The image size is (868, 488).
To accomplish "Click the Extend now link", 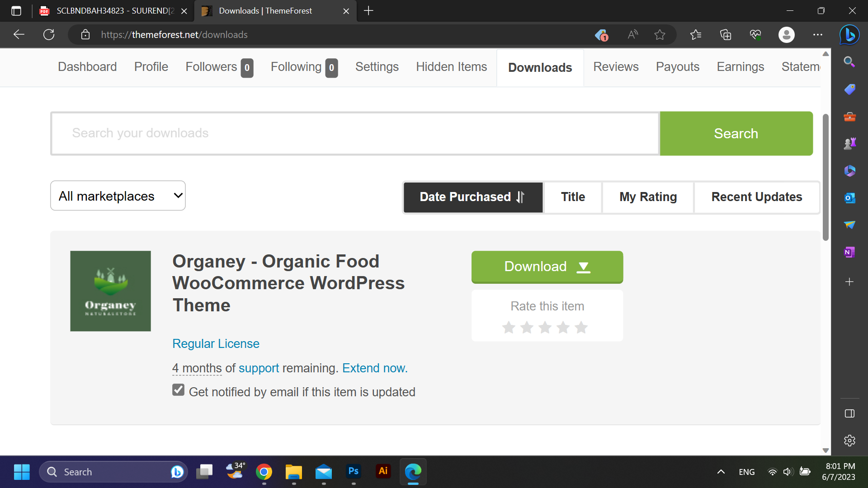I will pyautogui.click(x=375, y=368).
